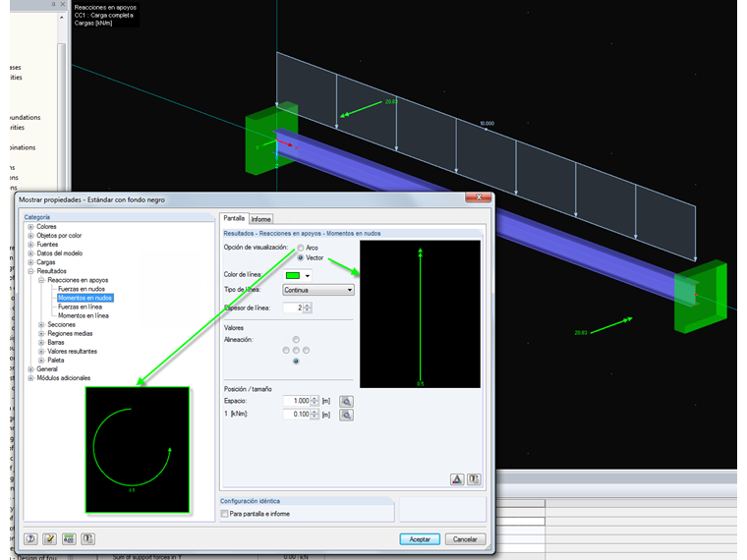The image size is (747, 560).
Task: Decrease Espacio value with down stepper
Action: coord(315,404)
